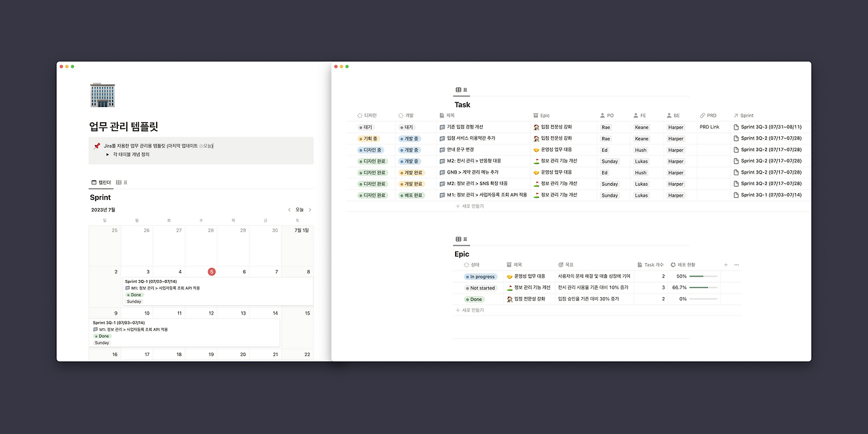Open the 상태 column header in Epic table
This screenshot has width=868, height=434.
471,265
